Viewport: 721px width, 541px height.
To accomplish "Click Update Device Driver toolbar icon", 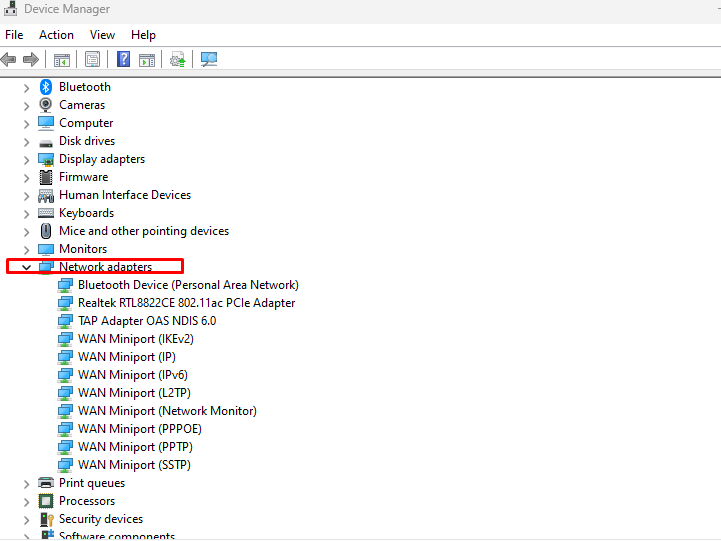I will pos(177,59).
